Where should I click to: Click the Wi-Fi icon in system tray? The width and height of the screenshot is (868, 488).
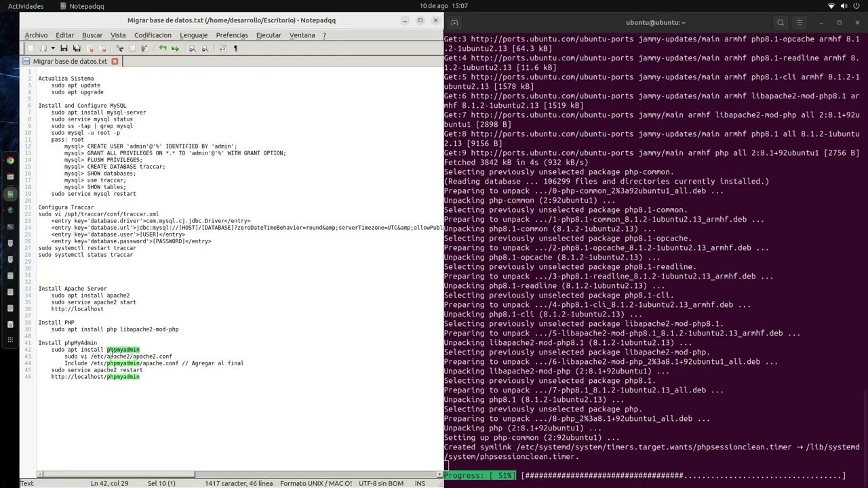[831, 6]
